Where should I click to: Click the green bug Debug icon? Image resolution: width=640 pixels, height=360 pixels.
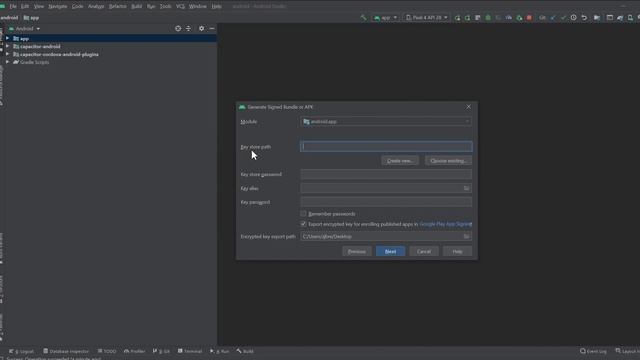tap(488, 18)
